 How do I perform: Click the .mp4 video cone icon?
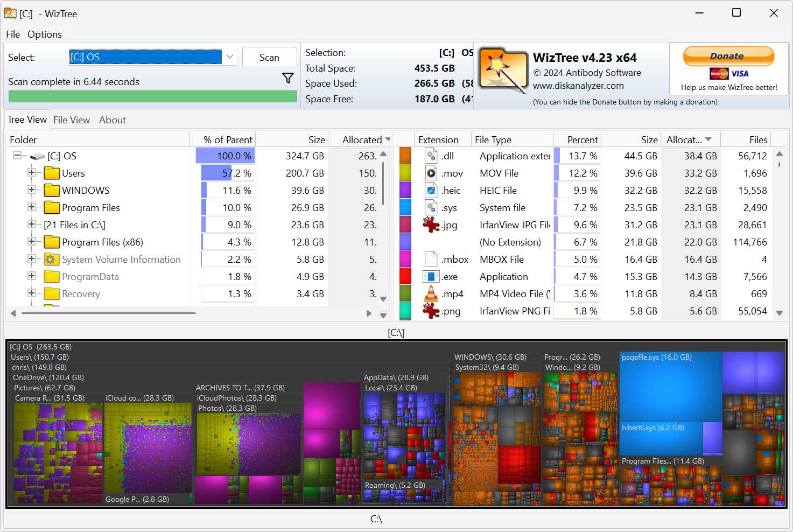tap(431, 293)
